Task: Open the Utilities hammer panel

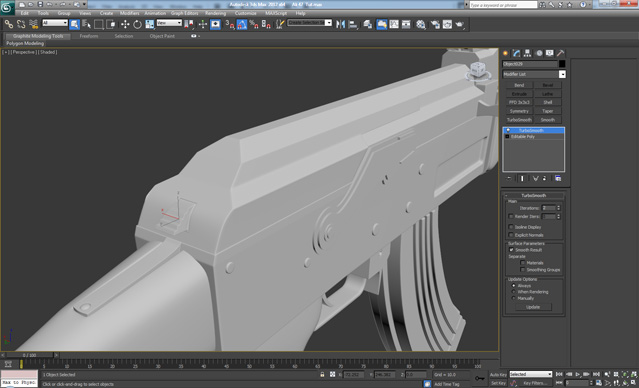Action: coord(561,53)
